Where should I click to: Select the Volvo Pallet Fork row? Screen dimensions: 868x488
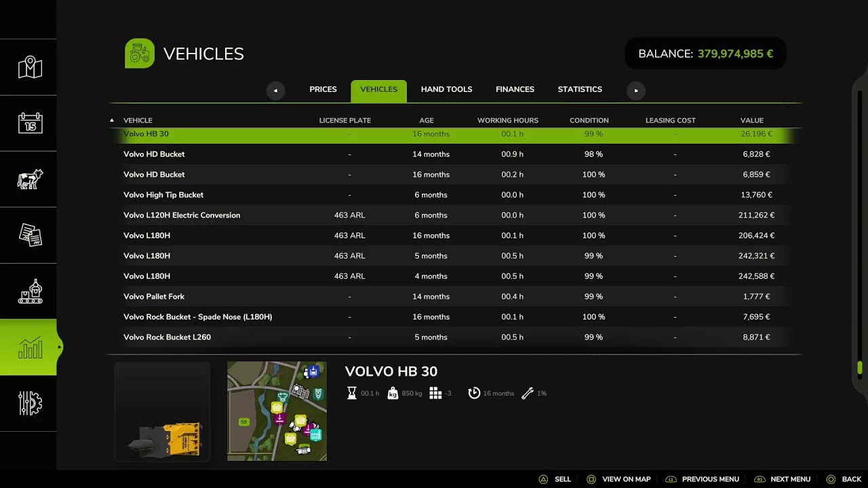click(x=456, y=297)
